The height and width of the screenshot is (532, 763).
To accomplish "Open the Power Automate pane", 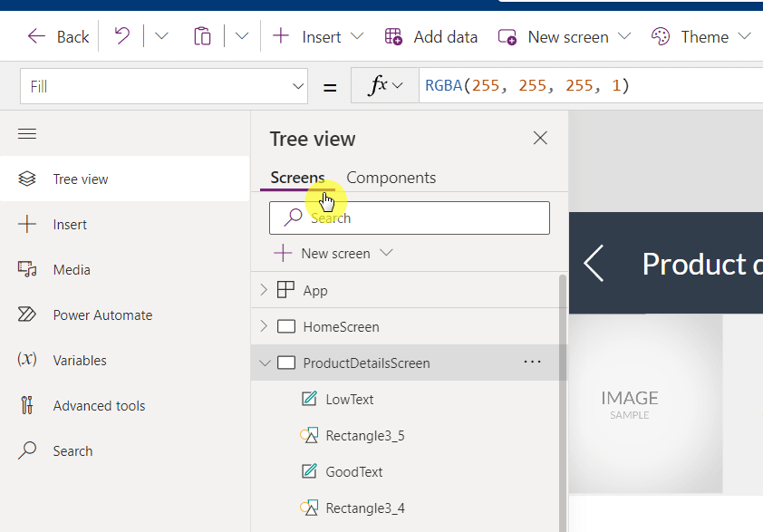I will click(x=124, y=314).
